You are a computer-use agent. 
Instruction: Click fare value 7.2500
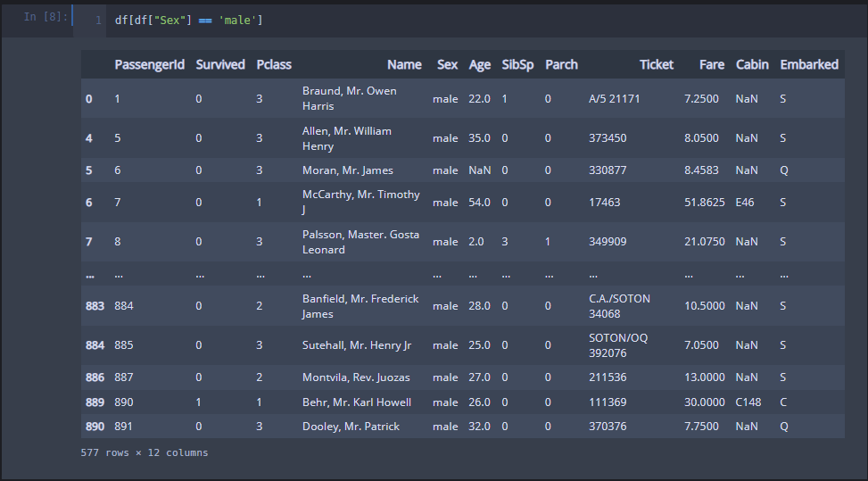tap(701, 99)
